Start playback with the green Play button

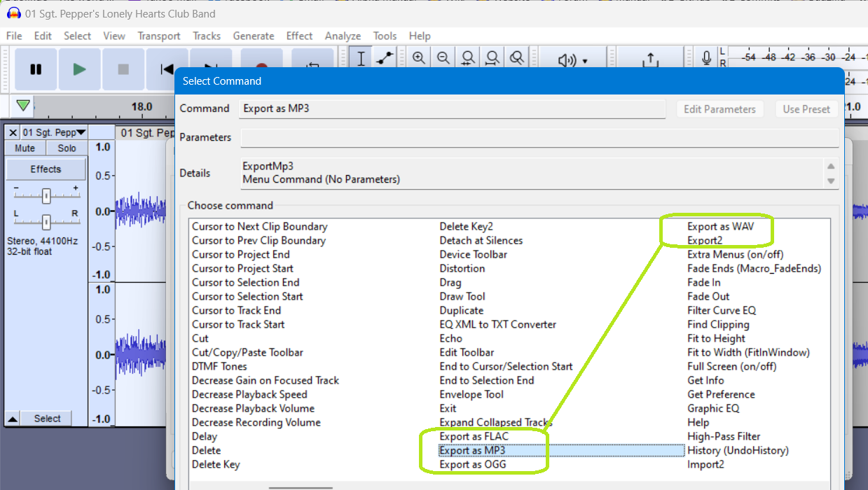coord(79,69)
